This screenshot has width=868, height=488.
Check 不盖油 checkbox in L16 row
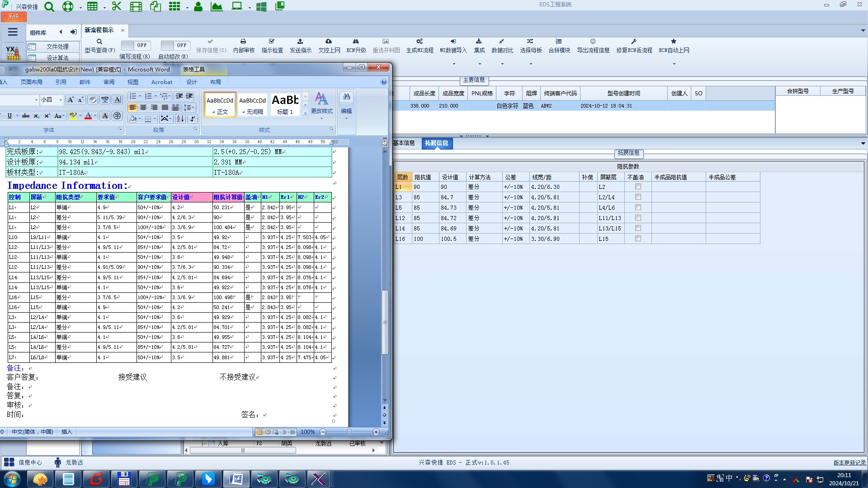(x=638, y=239)
